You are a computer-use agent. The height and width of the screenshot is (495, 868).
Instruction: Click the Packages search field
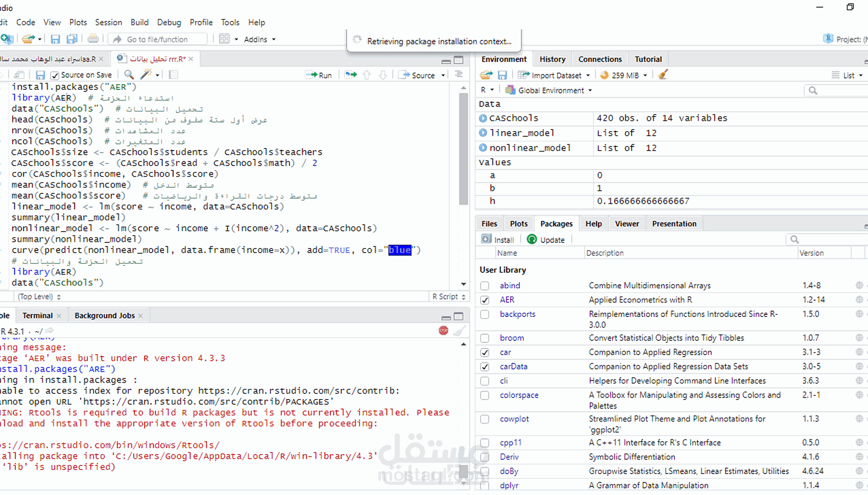827,239
